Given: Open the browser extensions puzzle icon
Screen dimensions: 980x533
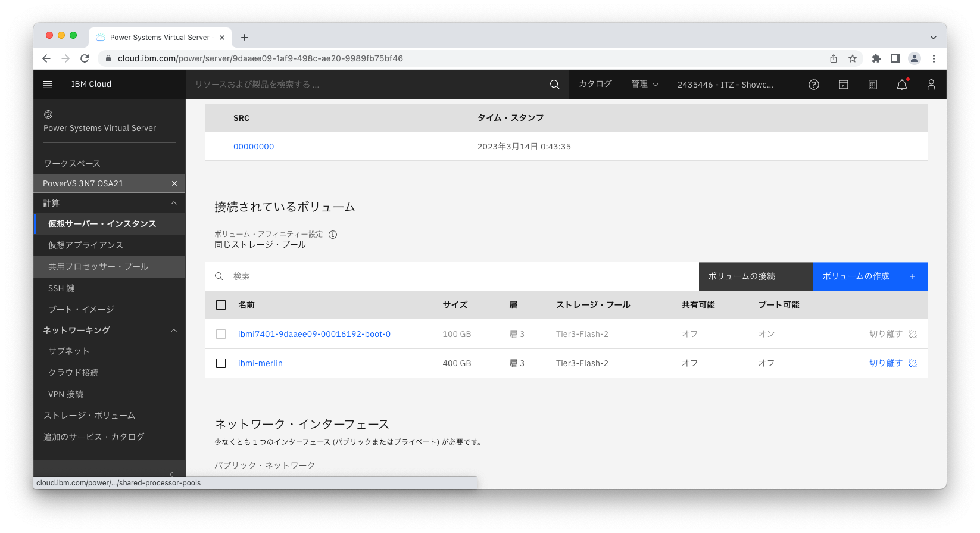Looking at the screenshot, I should pyautogui.click(x=876, y=58).
